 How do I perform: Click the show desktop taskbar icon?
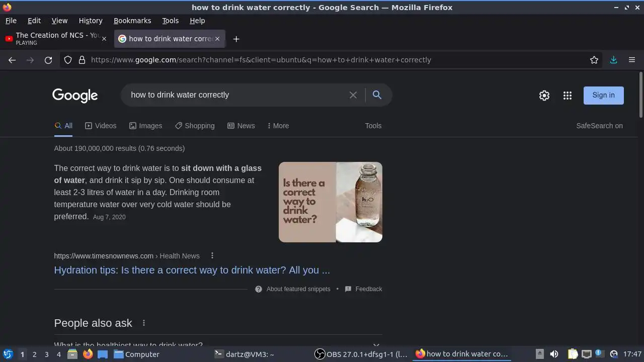(103, 354)
